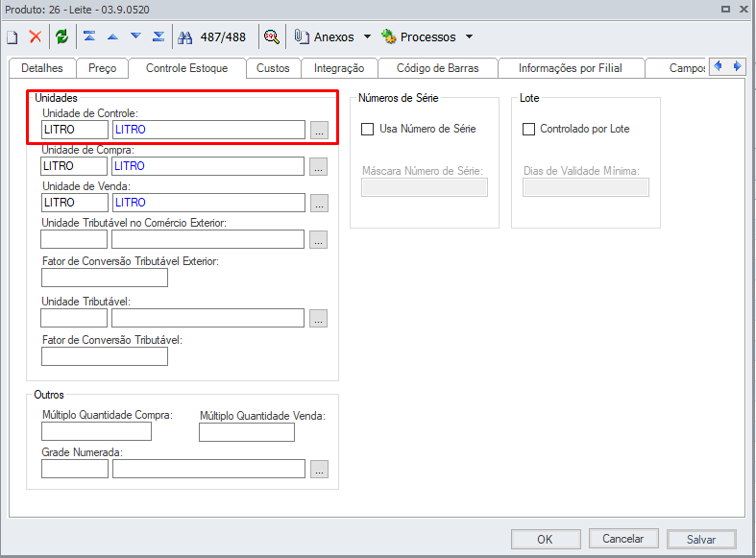
Task: Switch to the Detalhes tab
Action: [x=42, y=68]
